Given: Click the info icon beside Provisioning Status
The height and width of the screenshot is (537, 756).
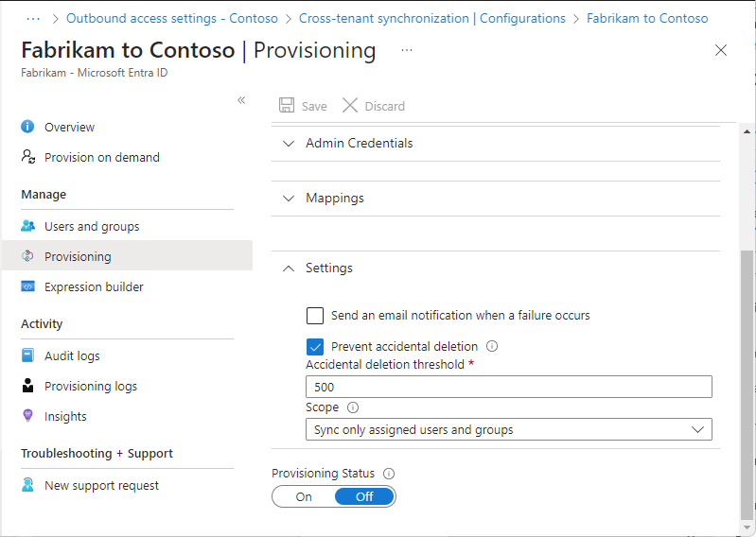Looking at the screenshot, I should tap(389, 474).
